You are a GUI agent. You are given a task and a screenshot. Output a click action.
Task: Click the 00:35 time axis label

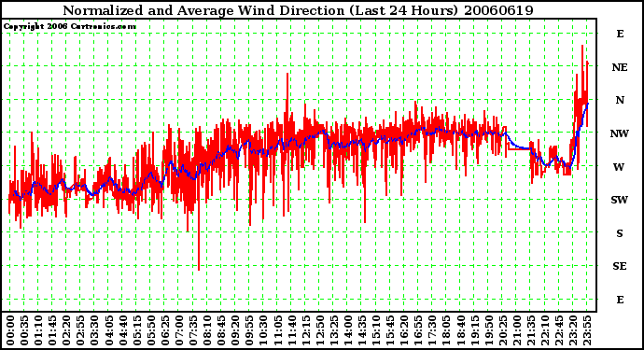[x=24, y=330]
